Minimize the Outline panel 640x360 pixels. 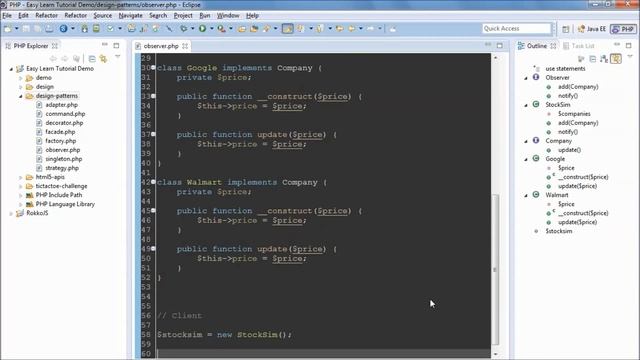(x=617, y=44)
